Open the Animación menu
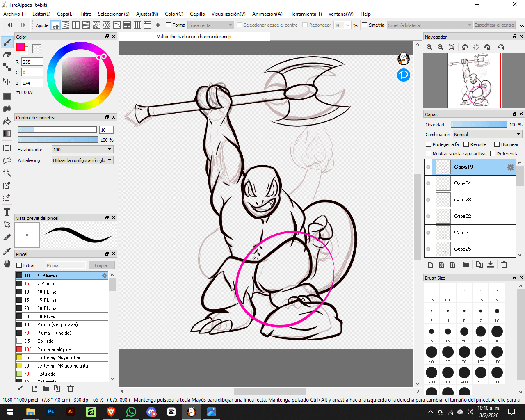The image size is (525, 420). tap(267, 14)
